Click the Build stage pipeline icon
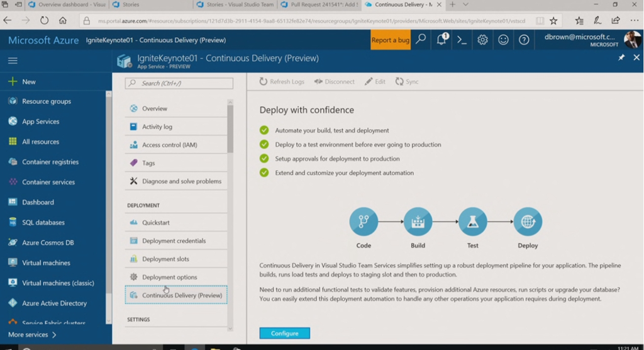Image resolution: width=644 pixels, height=350 pixels. pos(418,222)
